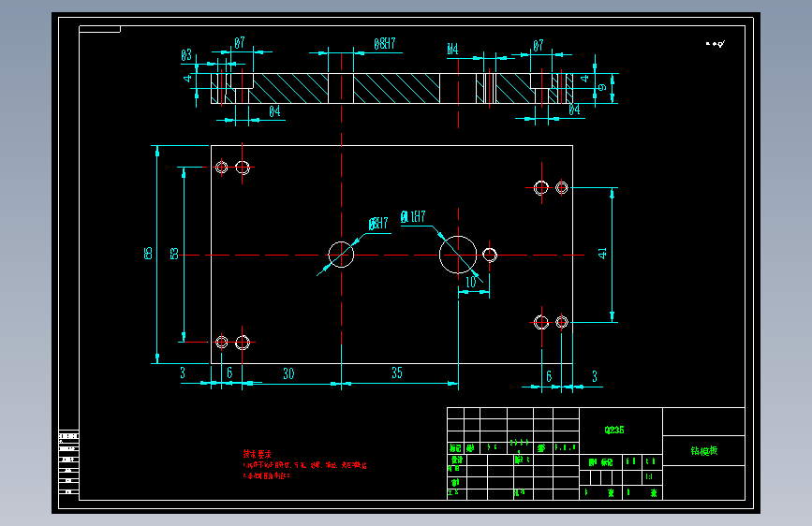
Task: Click the 钻模板 part name in title block
Action: [x=703, y=451]
